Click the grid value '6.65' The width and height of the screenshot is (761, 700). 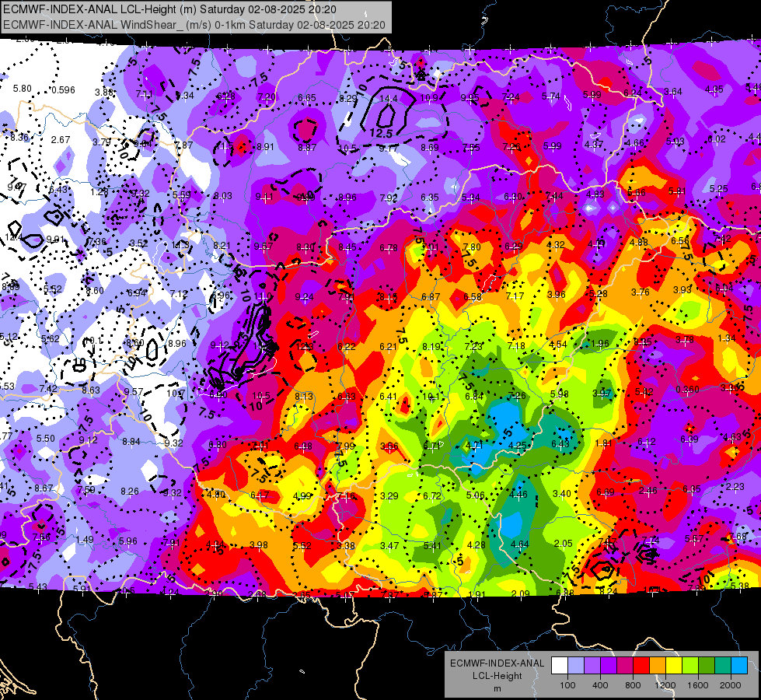click(x=307, y=98)
